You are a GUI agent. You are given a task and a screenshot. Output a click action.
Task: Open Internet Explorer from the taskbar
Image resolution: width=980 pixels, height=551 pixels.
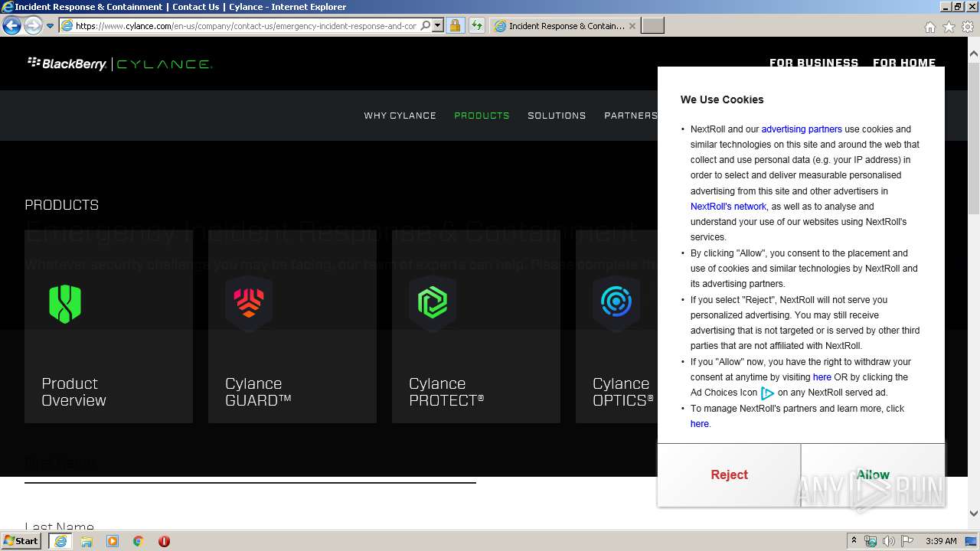[x=60, y=541]
